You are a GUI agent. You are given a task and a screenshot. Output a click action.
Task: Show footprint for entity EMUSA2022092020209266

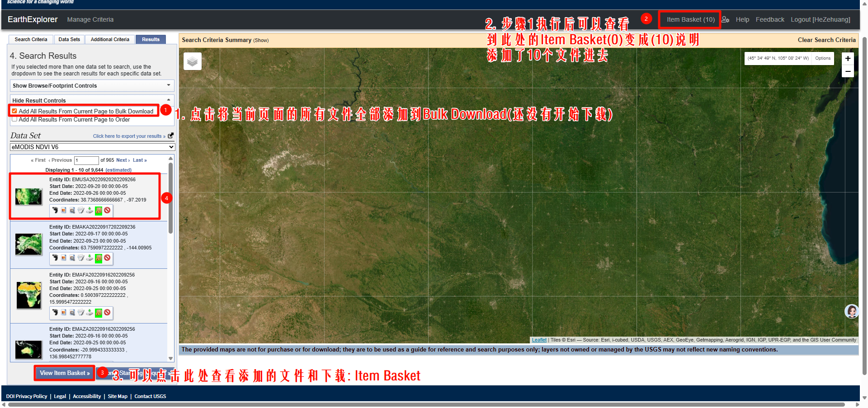click(x=55, y=210)
